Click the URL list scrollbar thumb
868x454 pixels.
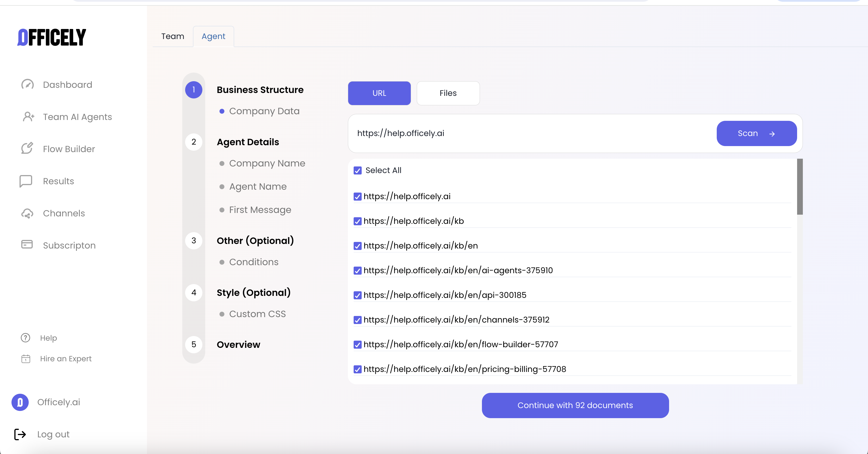pyautogui.click(x=800, y=187)
